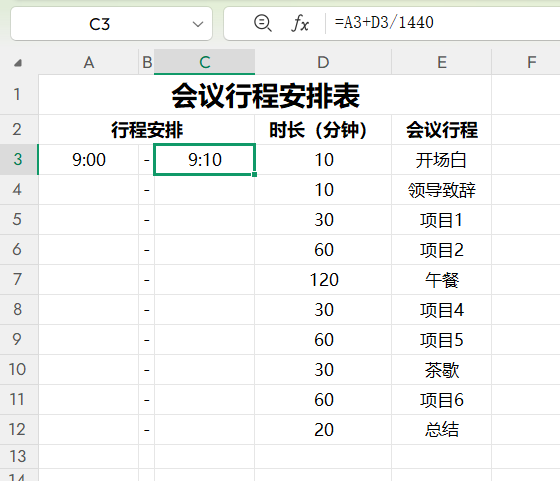Image resolution: width=560 pixels, height=481 pixels.
Task: Click the Select All corner triangle
Action: coord(18,63)
